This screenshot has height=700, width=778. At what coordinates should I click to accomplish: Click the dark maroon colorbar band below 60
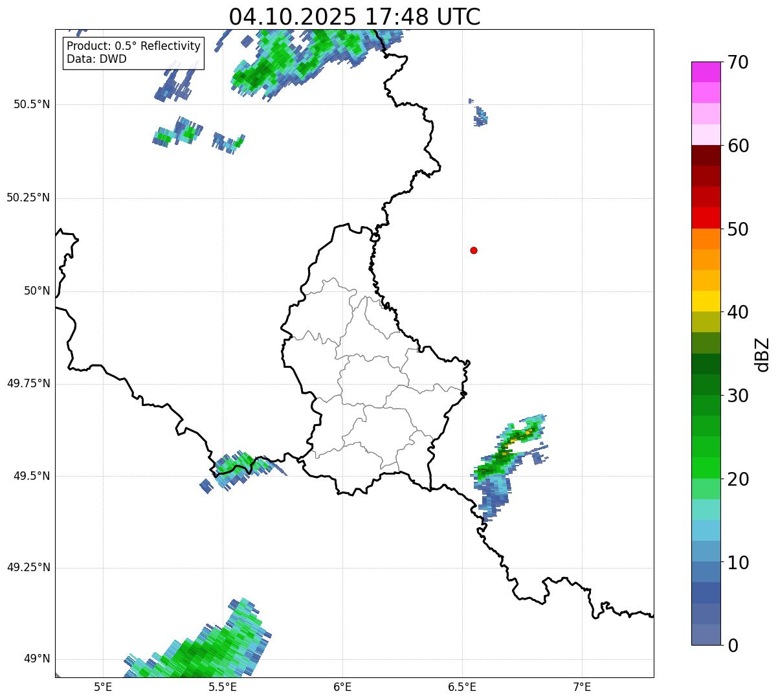[706, 155]
